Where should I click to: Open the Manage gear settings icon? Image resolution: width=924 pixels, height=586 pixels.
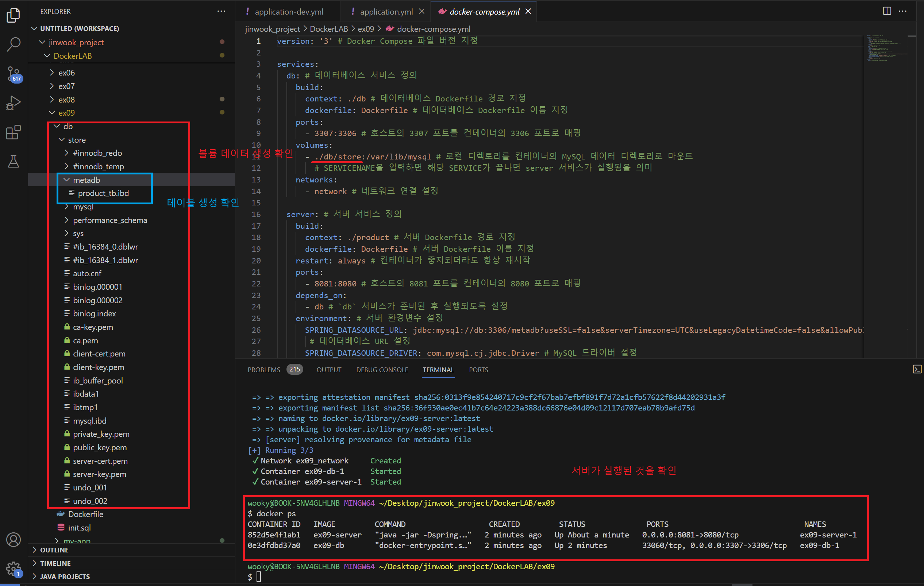[14, 568]
